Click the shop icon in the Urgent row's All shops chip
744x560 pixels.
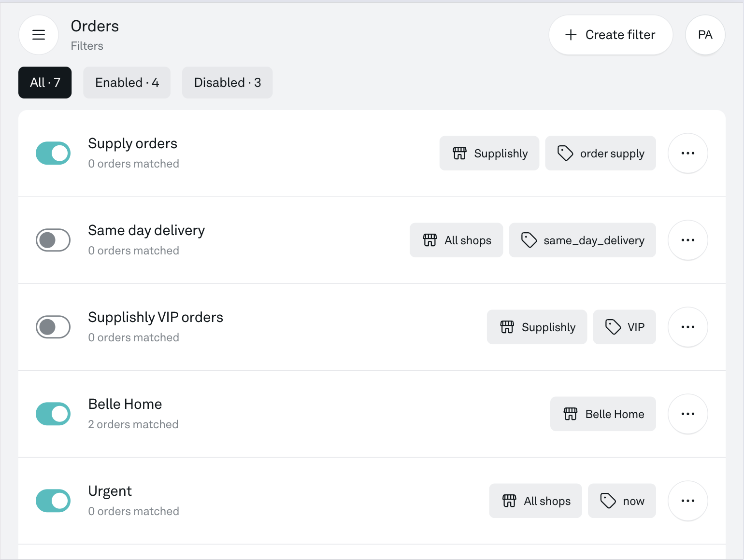click(509, 501)
